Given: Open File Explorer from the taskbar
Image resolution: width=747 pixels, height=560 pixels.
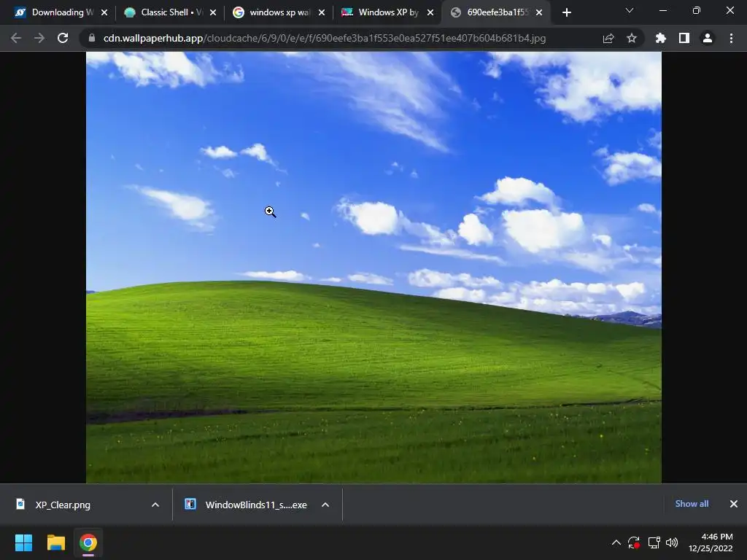Looking at the screenshot, I should 55,542.
